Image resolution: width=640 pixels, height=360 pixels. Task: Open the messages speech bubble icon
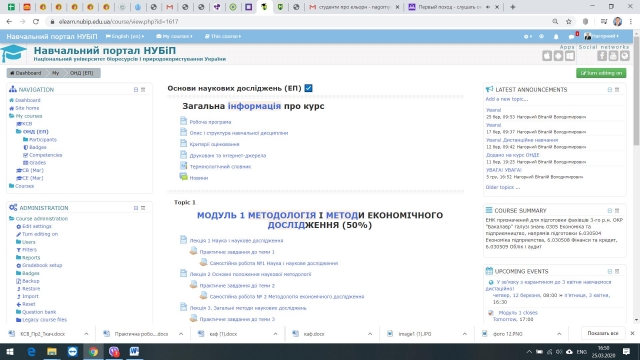pos(571,37)
